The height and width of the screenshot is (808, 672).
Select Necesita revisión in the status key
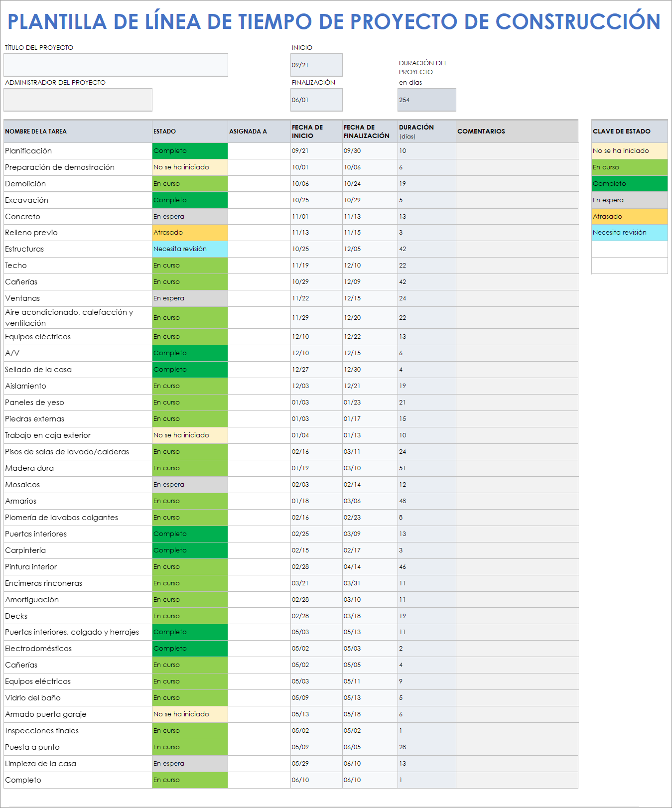pos(629,233)
